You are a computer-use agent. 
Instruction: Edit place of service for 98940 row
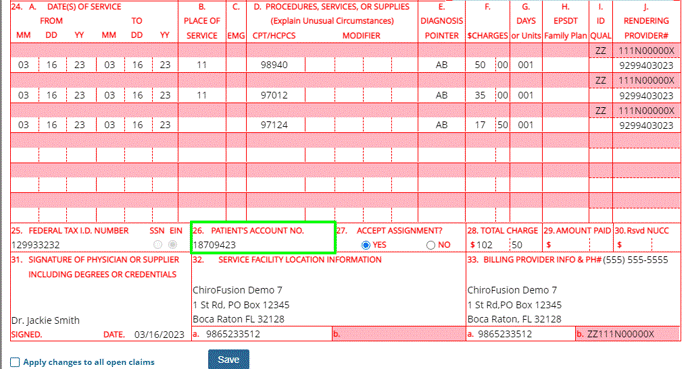(x=202, y=65)
